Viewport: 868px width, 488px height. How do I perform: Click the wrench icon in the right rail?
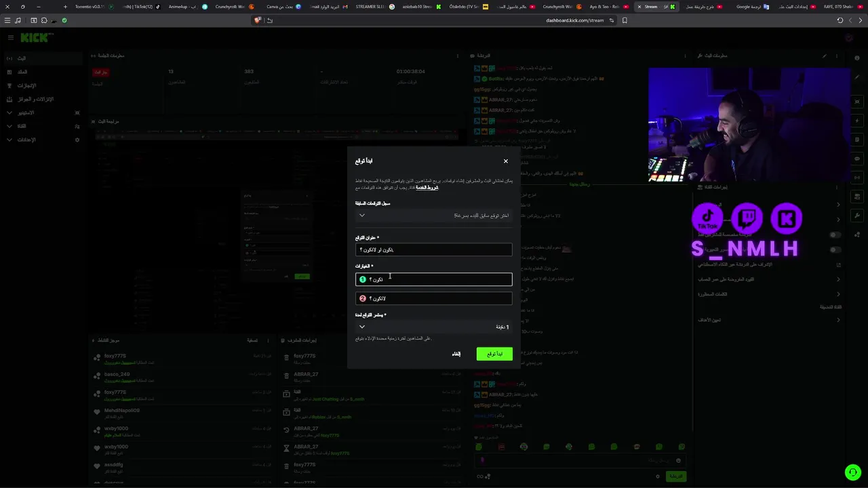858,216
